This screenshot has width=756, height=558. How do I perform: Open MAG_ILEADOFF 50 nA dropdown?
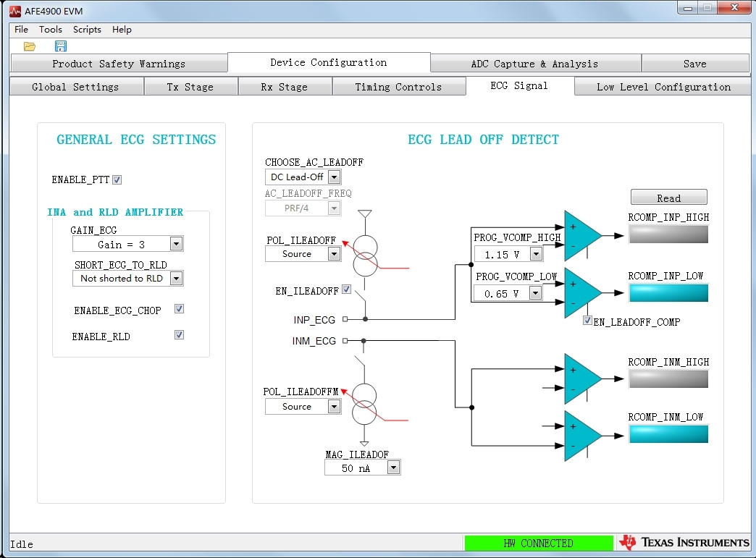363,468
